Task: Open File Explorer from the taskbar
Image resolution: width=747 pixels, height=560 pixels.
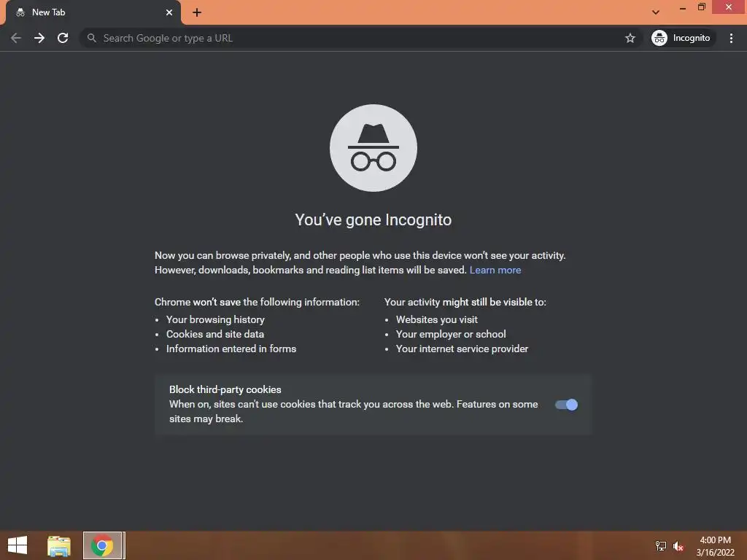Action: [x=59, y=545]
